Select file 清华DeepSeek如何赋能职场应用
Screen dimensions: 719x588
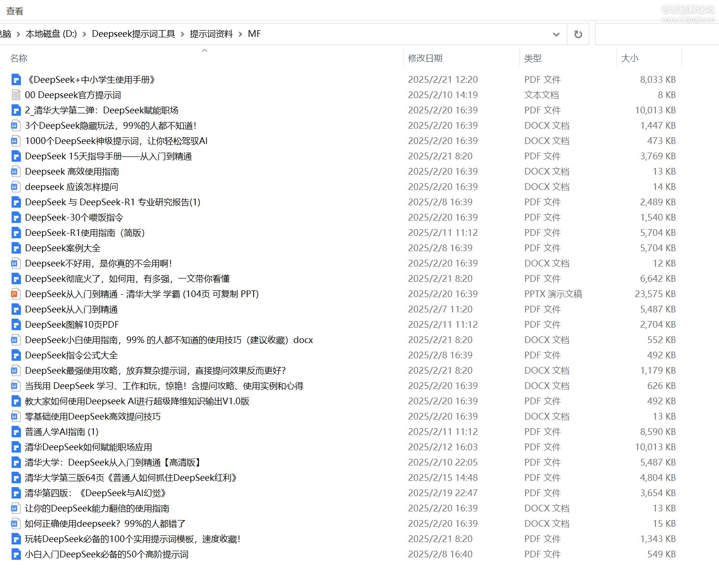88,447
